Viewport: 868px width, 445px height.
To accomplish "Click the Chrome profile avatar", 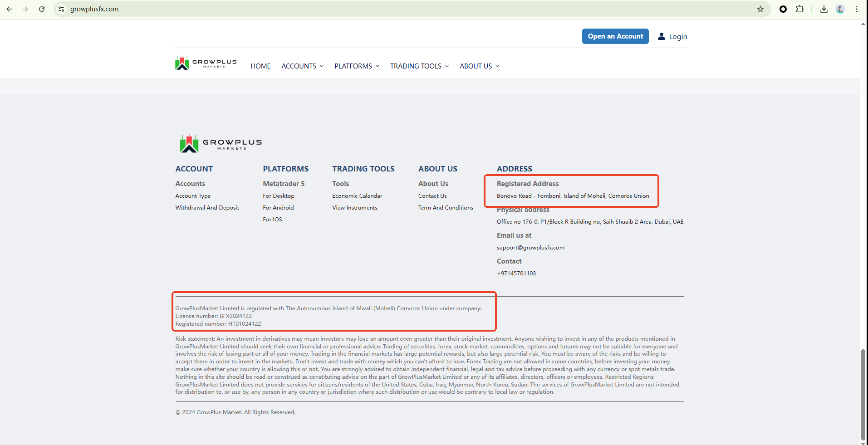I will point(840,9).
